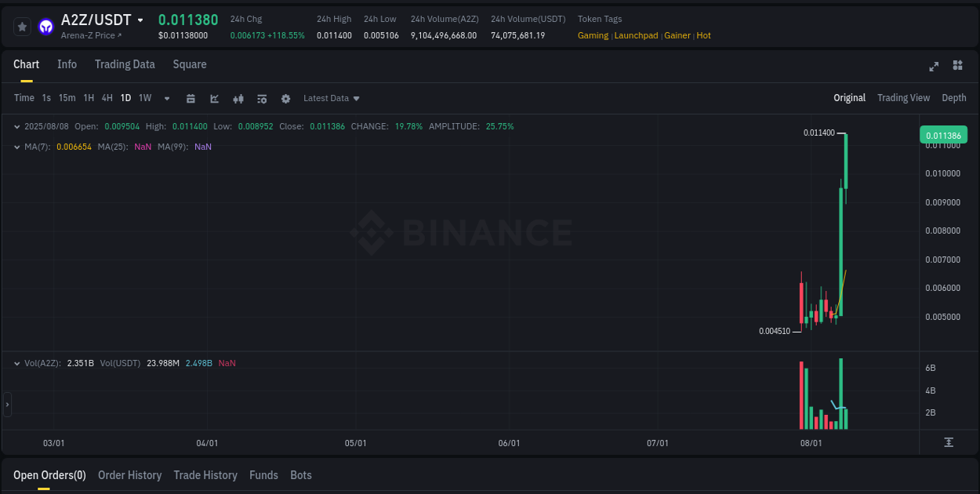Open the Latest Data dropdown

coord(331,98)
